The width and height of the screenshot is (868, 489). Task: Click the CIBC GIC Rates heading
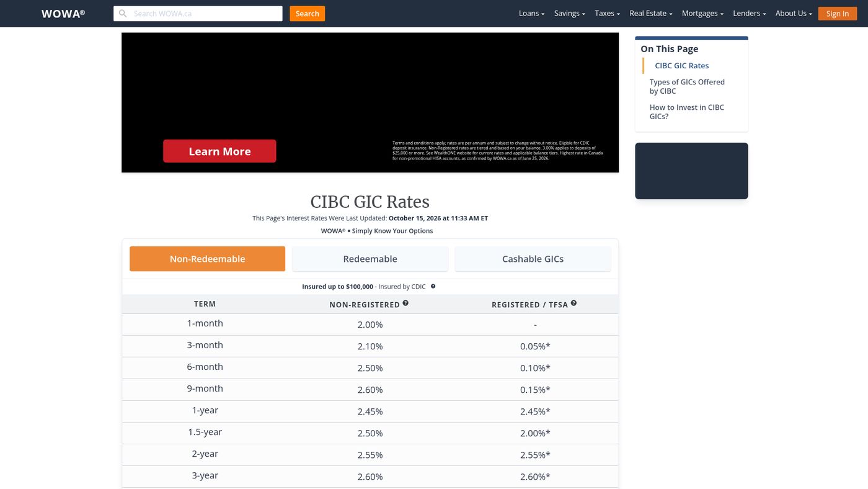click(x=370, y=202)
